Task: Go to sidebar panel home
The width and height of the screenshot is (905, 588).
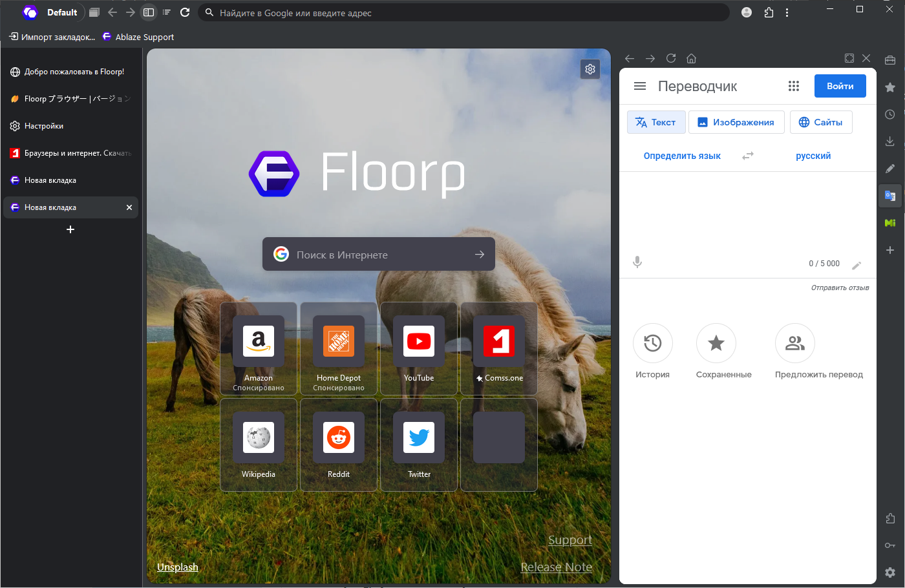Action: [691, 58]
